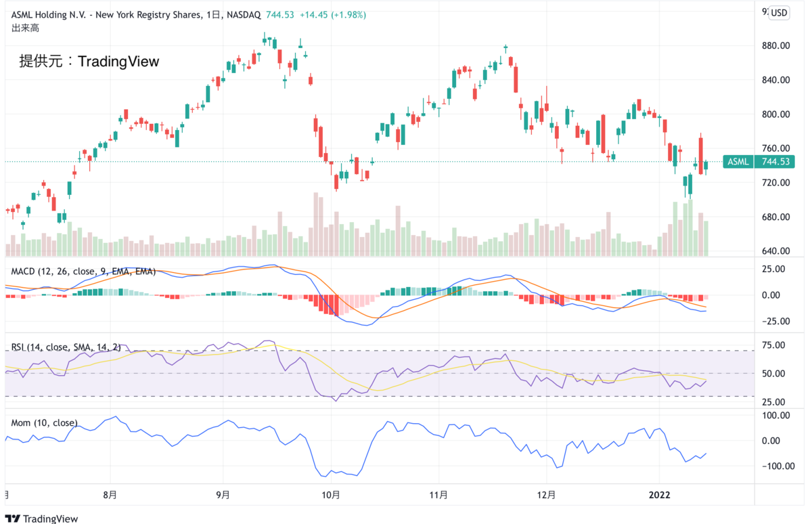Click the 840.00 price axis label
The image size is (812, 524).
coord(776,80)
